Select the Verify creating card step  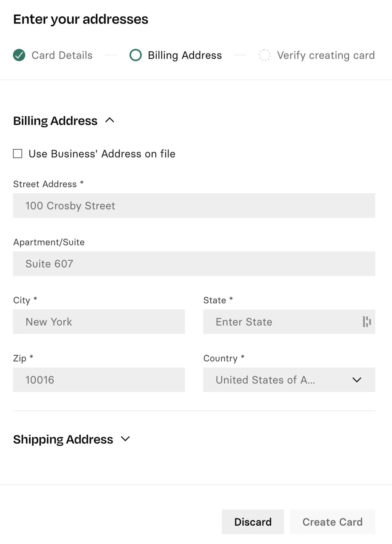(326, 55)
